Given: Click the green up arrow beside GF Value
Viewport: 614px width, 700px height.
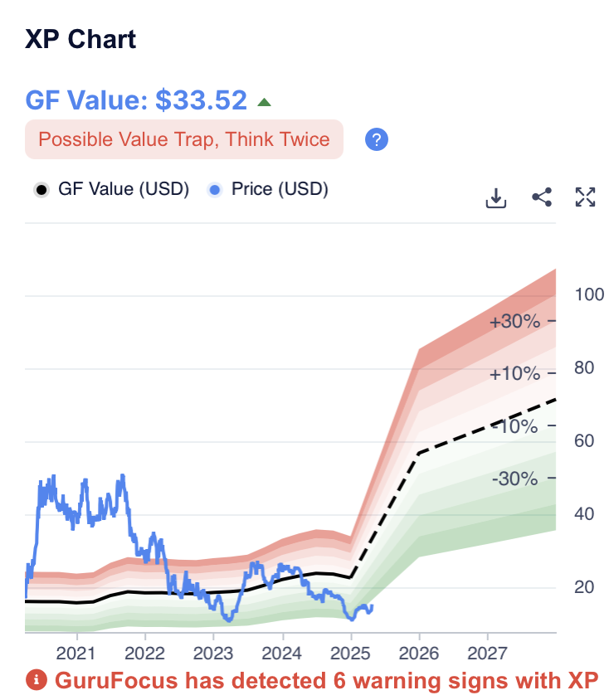Looking at the screenshot, I should tap(264, 102).
